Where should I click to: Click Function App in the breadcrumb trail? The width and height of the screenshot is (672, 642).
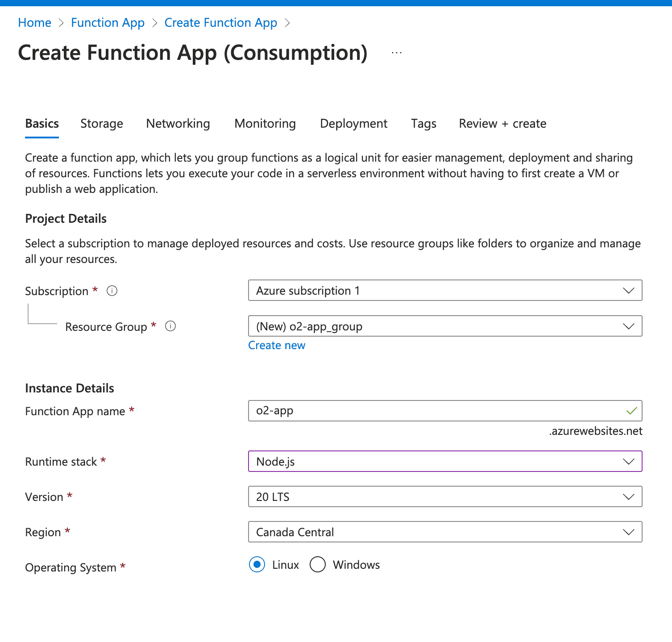point(108,22)
